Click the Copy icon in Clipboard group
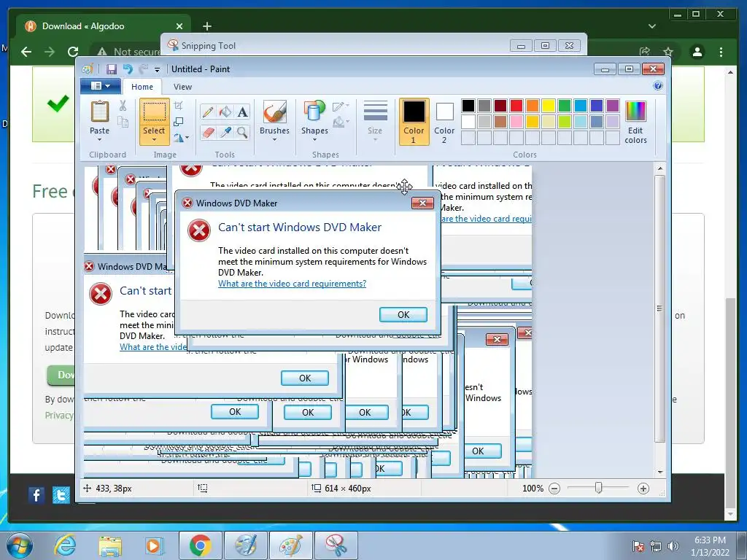 (x=123, y=122)
